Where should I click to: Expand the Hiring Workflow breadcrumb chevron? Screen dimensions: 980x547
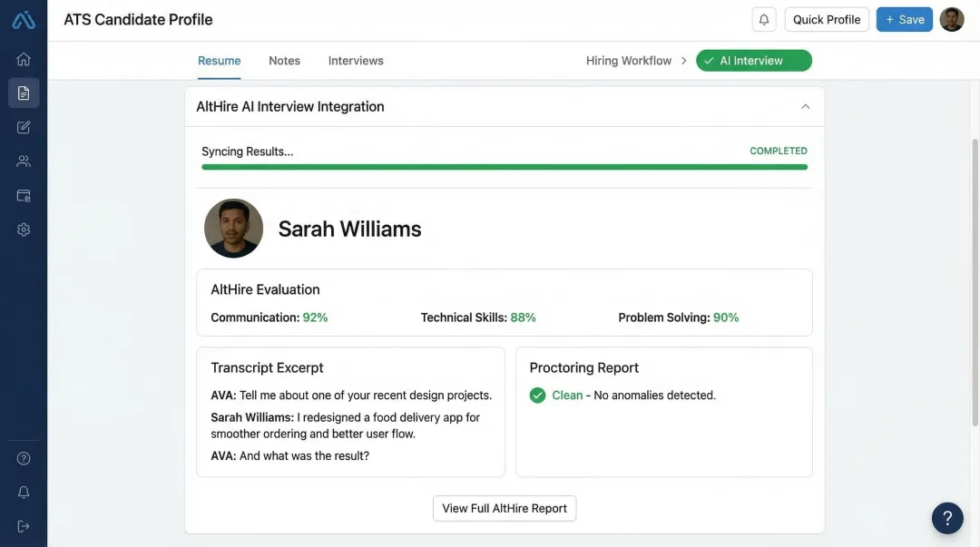click(x=682, y=60)
